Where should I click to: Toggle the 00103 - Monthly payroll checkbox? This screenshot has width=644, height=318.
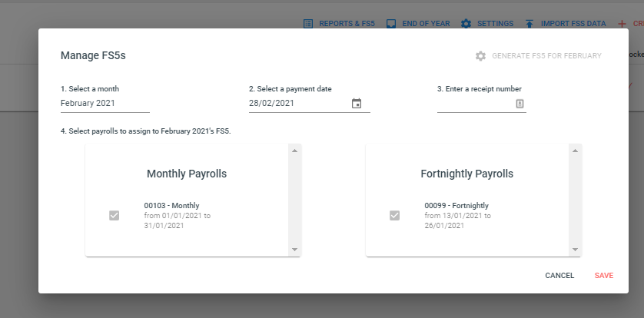(x=115, y=215)
